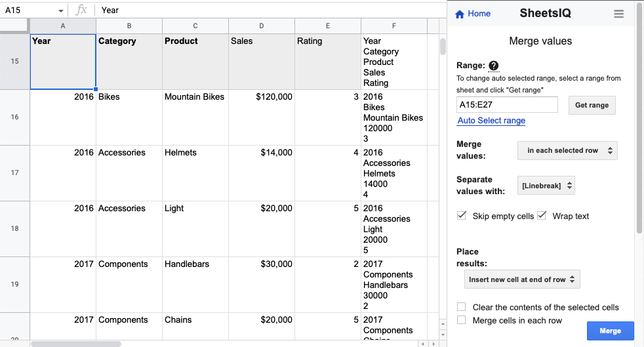Open the 'Insert new cell at end of row' dropdown

tap(522, 279)
